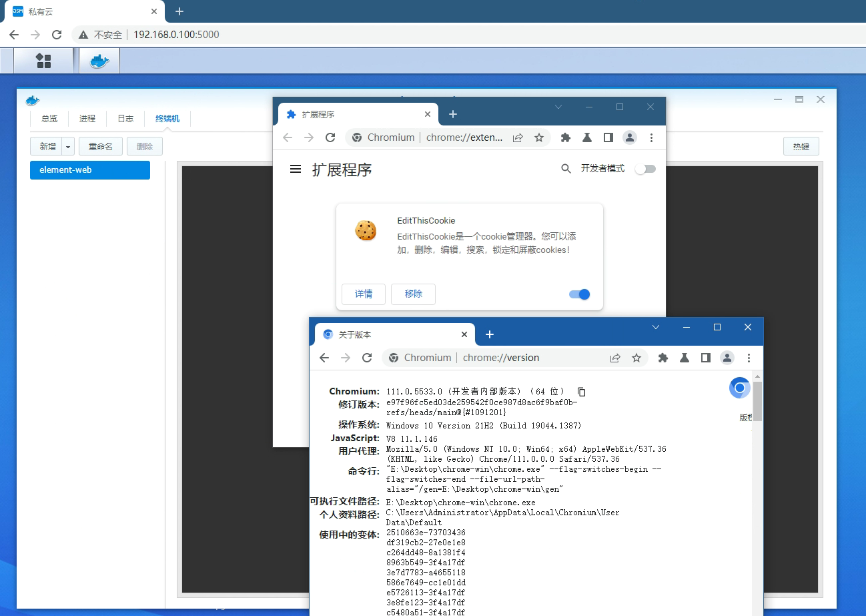This screenshot has height=616, width=866.
Task: Open Chrome Labs flask in 扩展程序 window
Action: click(587, 137)
